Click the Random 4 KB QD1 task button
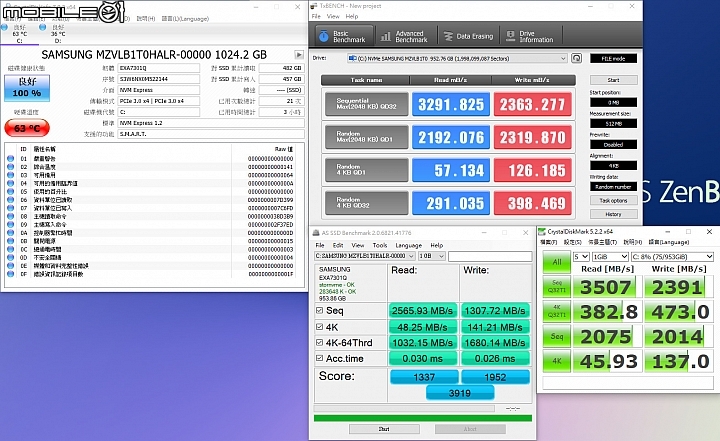Screen dimensions: 720x441 click(x=366, y=170)
